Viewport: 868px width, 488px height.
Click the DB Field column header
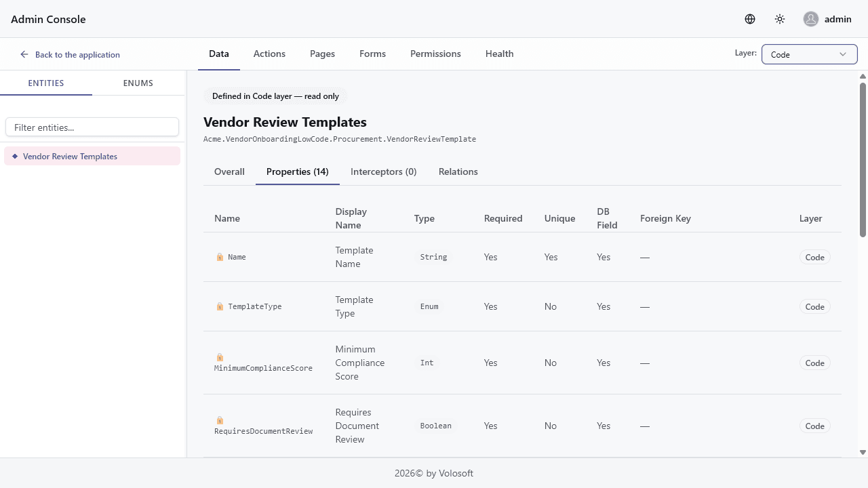tap(607, 218)
